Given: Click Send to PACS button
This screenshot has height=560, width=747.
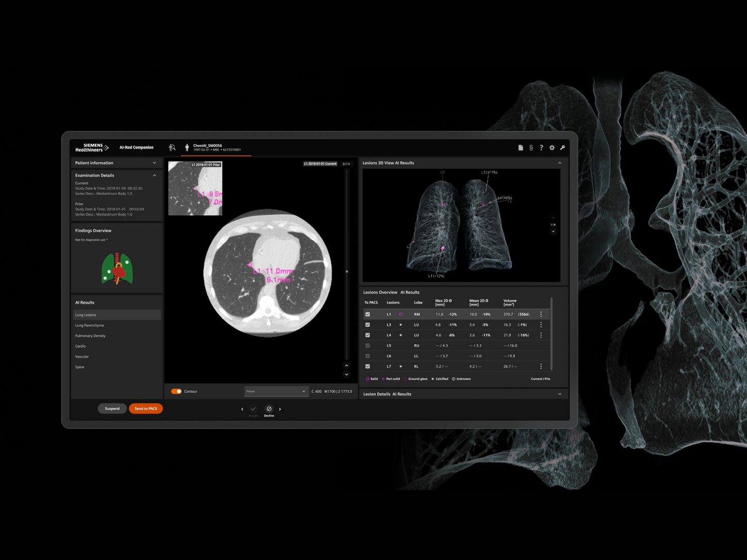Looking at the screenshot, I should tap(146, 408).
